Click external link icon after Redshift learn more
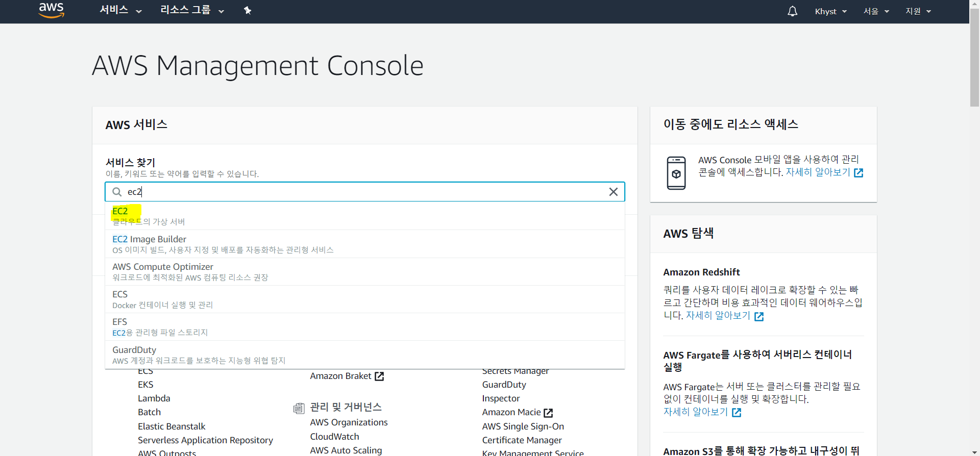 click(759, 316)
